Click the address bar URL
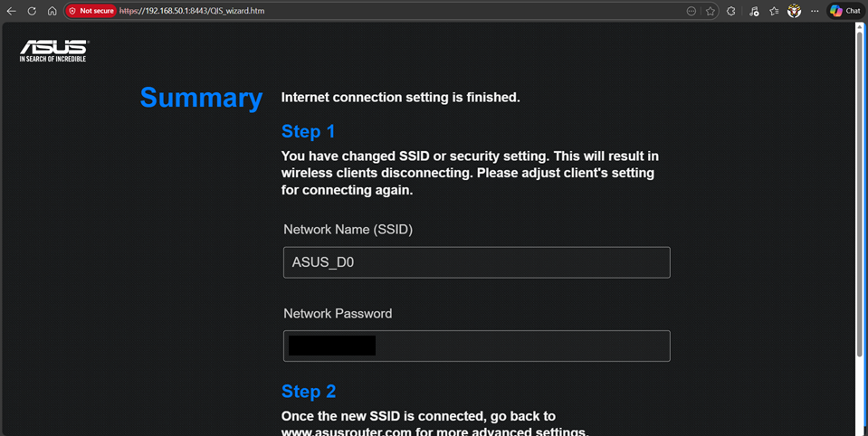The image size is (868, 436). 199,11
